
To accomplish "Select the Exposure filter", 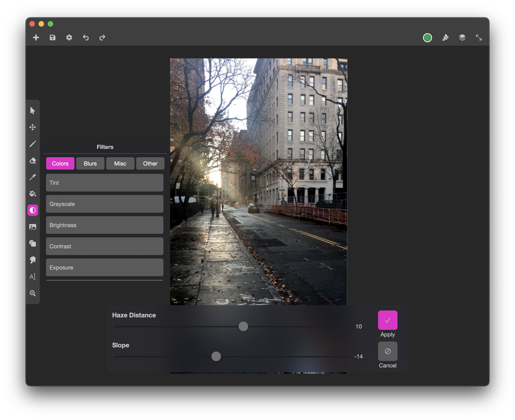I will coord(105,267).
